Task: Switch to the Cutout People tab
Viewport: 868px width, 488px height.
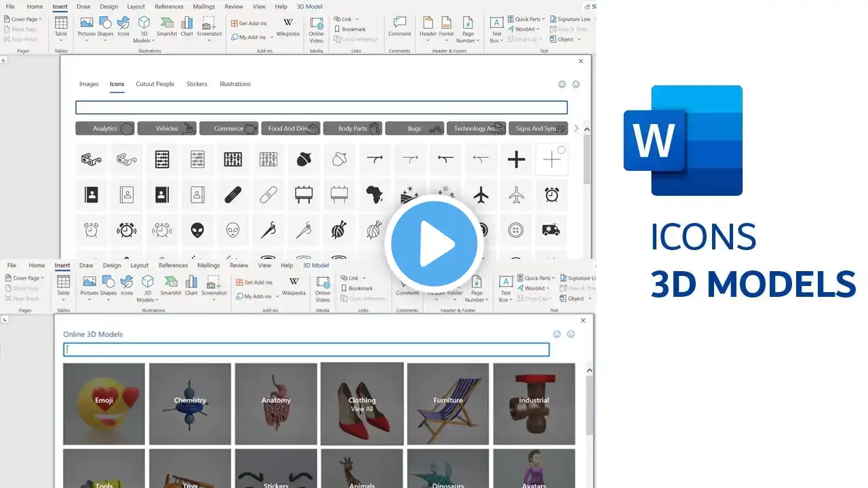Action: click(x=155, y=84)
